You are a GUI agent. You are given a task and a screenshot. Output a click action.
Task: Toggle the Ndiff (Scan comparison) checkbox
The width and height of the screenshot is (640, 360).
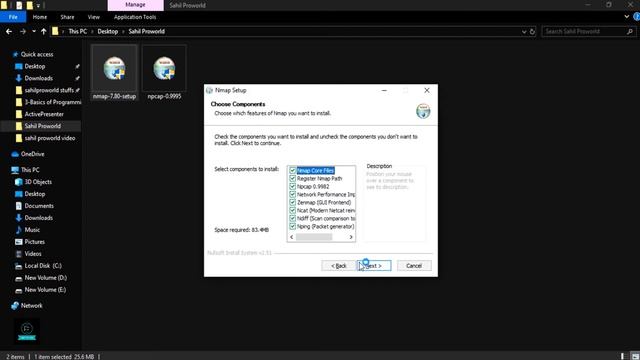(292, 218)
